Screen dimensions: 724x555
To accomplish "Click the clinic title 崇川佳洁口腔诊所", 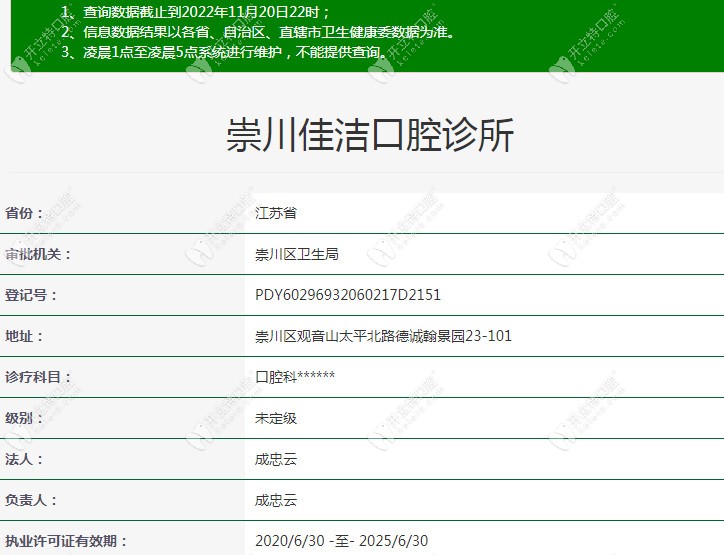I will [370, 135].
